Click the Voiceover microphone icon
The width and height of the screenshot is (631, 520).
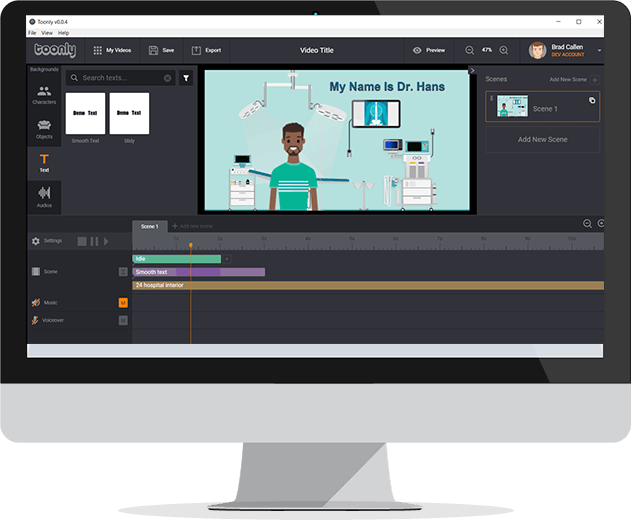coord(35,320)
